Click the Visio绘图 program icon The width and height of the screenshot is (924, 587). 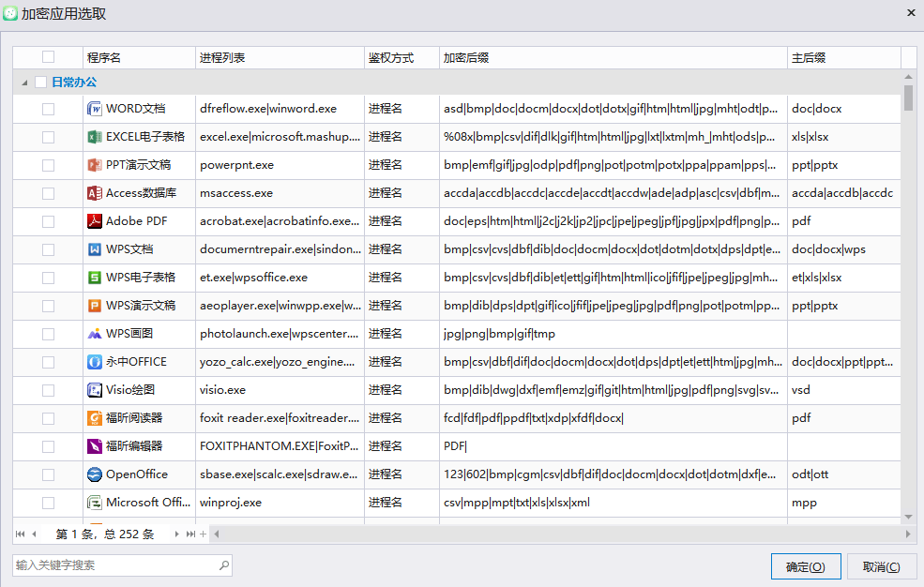tap(95, 390)
